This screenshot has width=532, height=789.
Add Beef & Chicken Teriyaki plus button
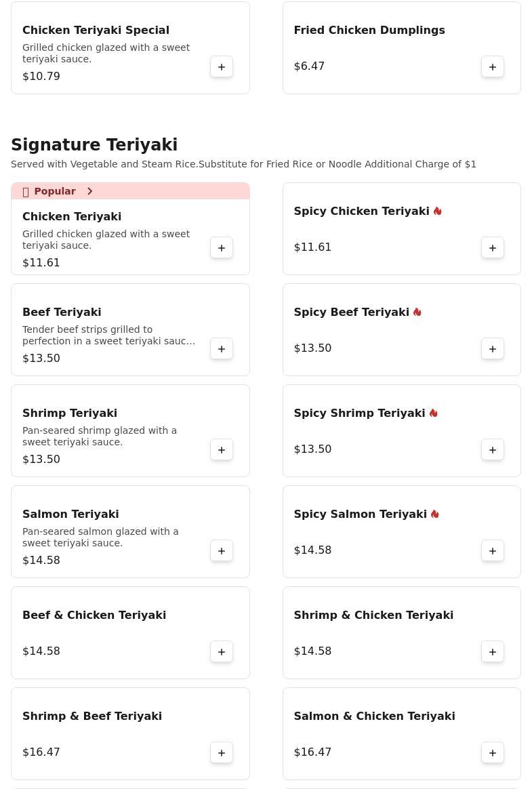pos(222,651)
